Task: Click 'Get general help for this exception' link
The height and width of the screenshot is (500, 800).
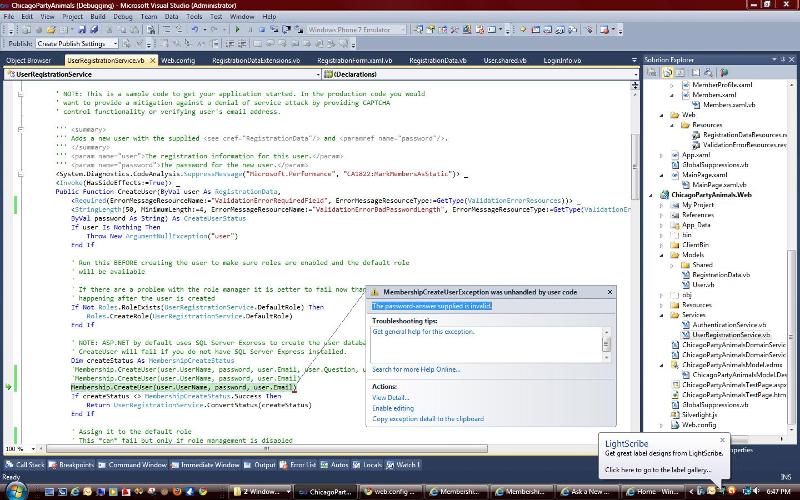Action: tap(423, 332)
